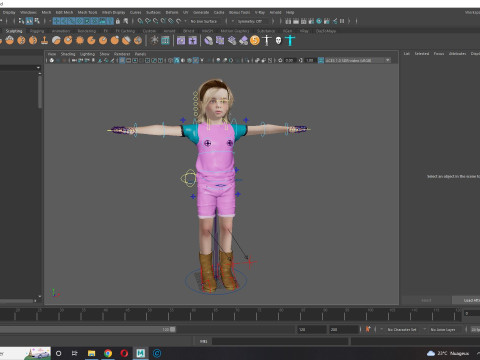Viewport: 480px width, 360px height.
Task: Click the lock selection icon in status line
Action: tap(117, 21)
